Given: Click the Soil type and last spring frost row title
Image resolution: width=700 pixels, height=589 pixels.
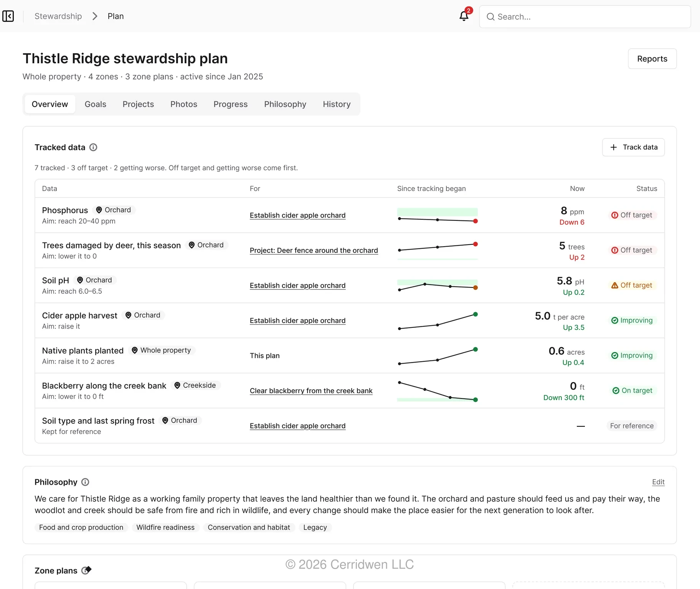Looking at the screenshot, I should coord(98,421).
